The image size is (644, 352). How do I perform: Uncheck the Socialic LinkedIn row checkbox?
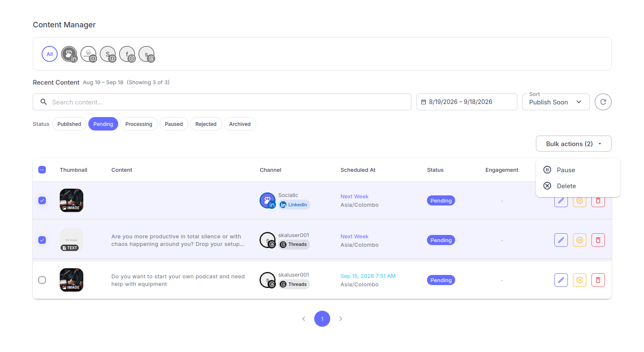pyautogui.click(x=42, y=200)
